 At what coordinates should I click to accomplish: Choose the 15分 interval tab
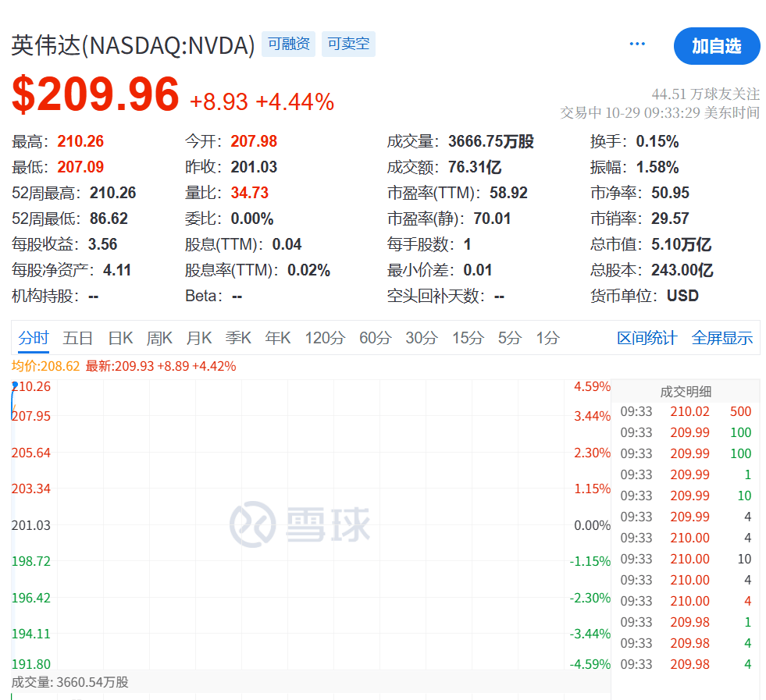467,338
